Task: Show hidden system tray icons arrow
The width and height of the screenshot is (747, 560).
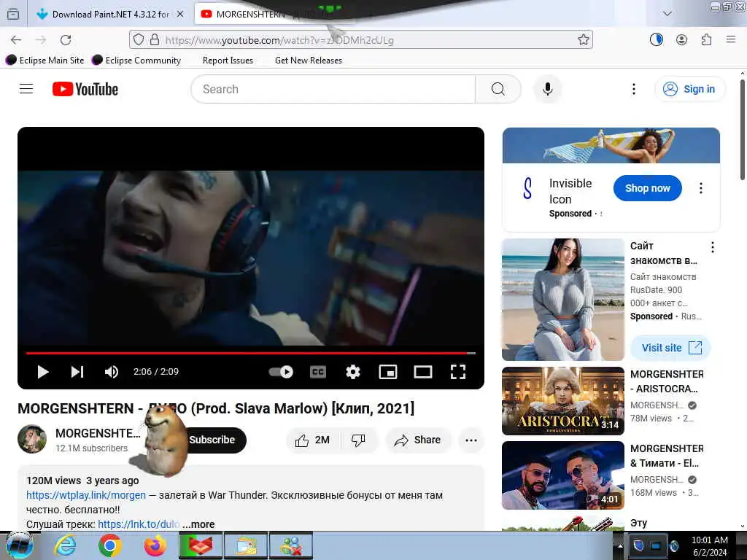Action: click(x=620, y=545)
